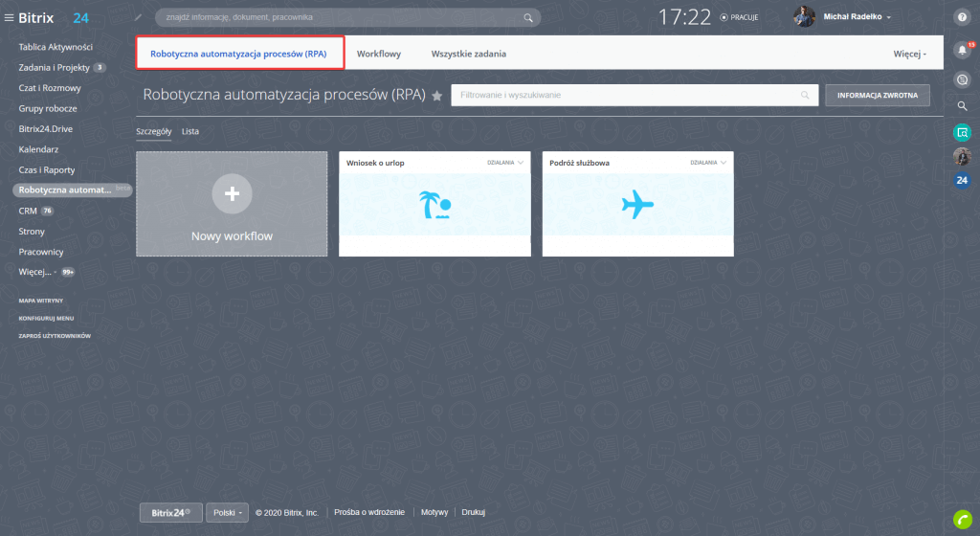
Task: Click the green phone call icon
Action: 962,519
